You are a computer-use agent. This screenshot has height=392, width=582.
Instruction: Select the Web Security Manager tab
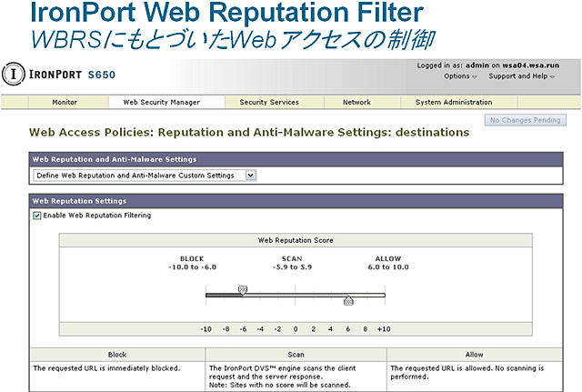tap(160, 103)
